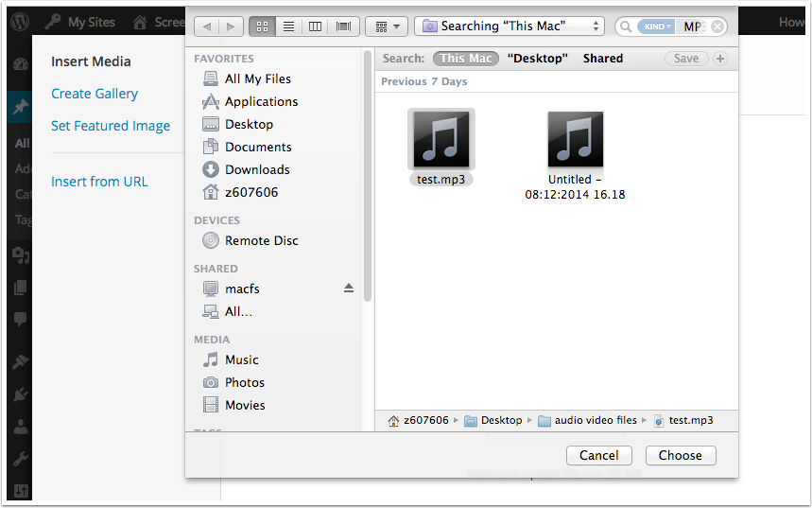The image size is (812, 508).
Task: Set search scope to "Desktop"
Action: pos(538,59)
